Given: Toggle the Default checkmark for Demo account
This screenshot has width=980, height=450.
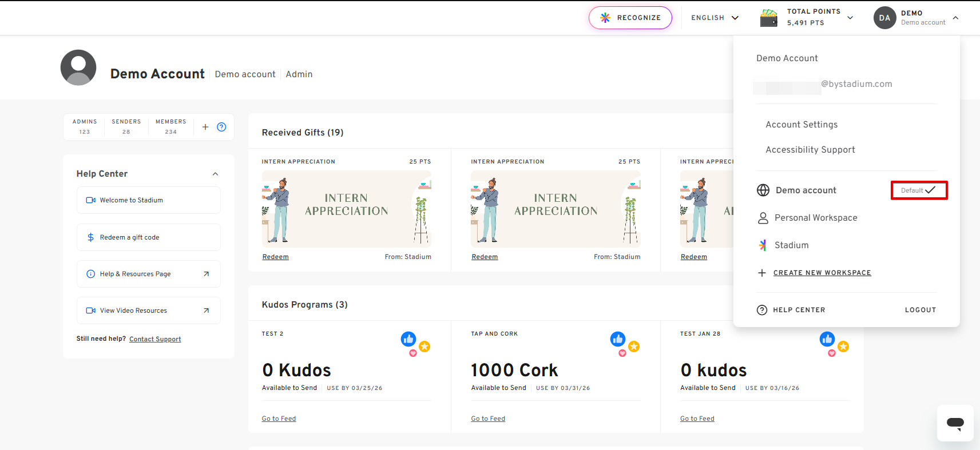Looking at the screenshot, I should click(919, 190).
